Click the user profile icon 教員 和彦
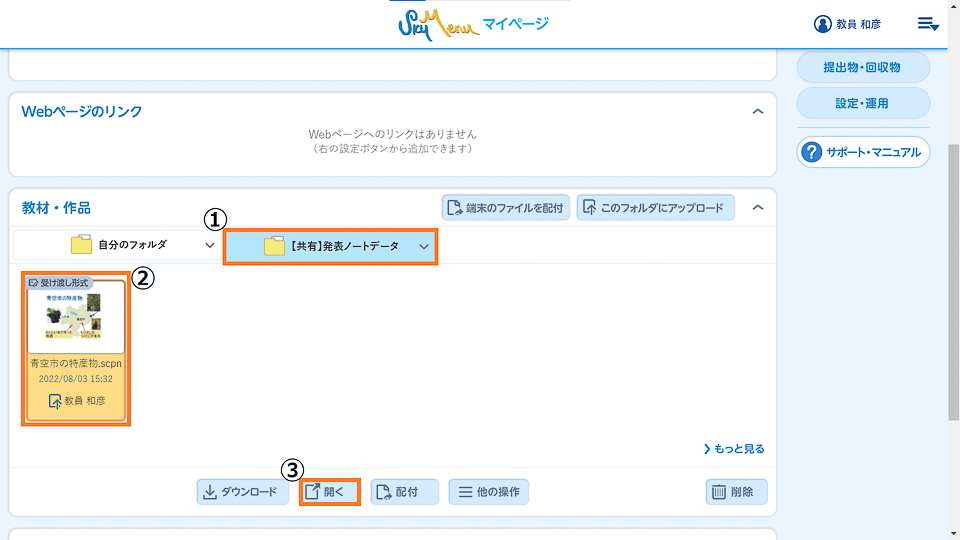Screen dimensions: 960x540 point(823,24)
